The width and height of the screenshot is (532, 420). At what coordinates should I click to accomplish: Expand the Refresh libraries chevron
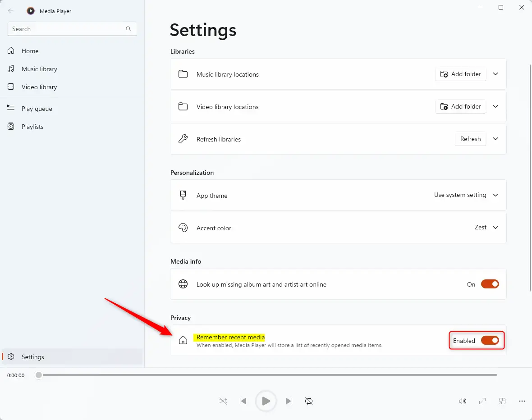(495, 139)
